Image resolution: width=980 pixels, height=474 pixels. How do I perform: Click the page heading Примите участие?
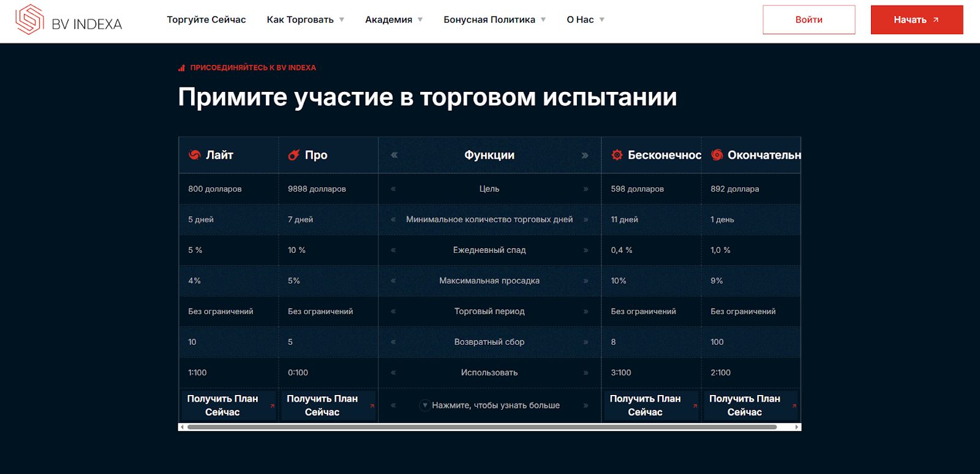(x=428, y=97)
